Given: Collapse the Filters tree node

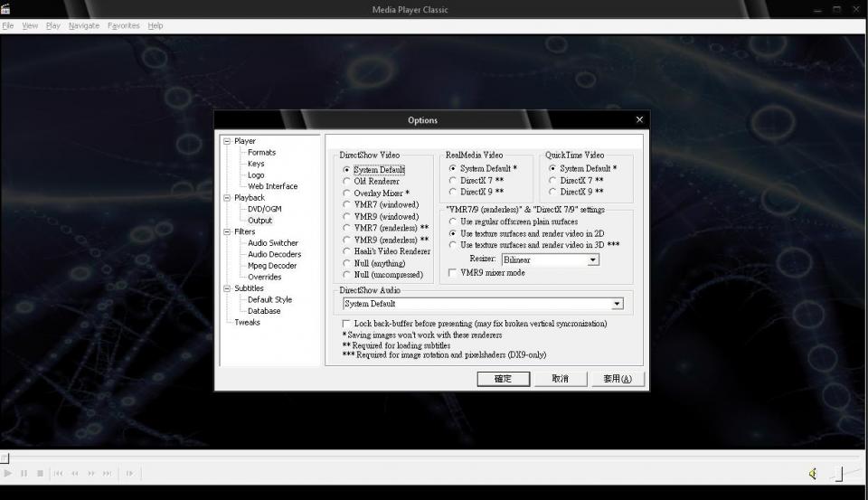Looking at the screenshot, I should pos(228,231).
